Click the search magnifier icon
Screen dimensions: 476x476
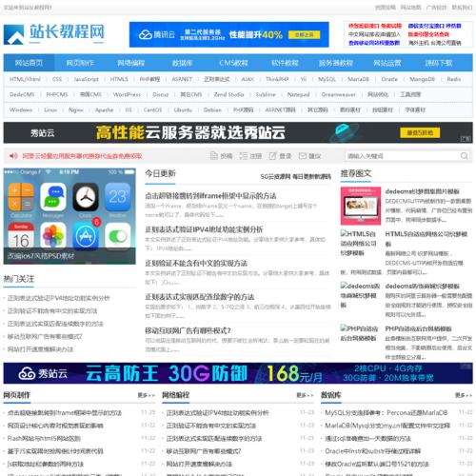point(464,156)
